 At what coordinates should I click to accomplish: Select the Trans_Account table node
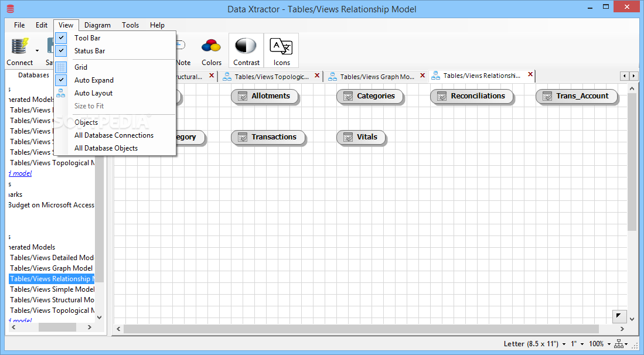[x=577, y=97]
